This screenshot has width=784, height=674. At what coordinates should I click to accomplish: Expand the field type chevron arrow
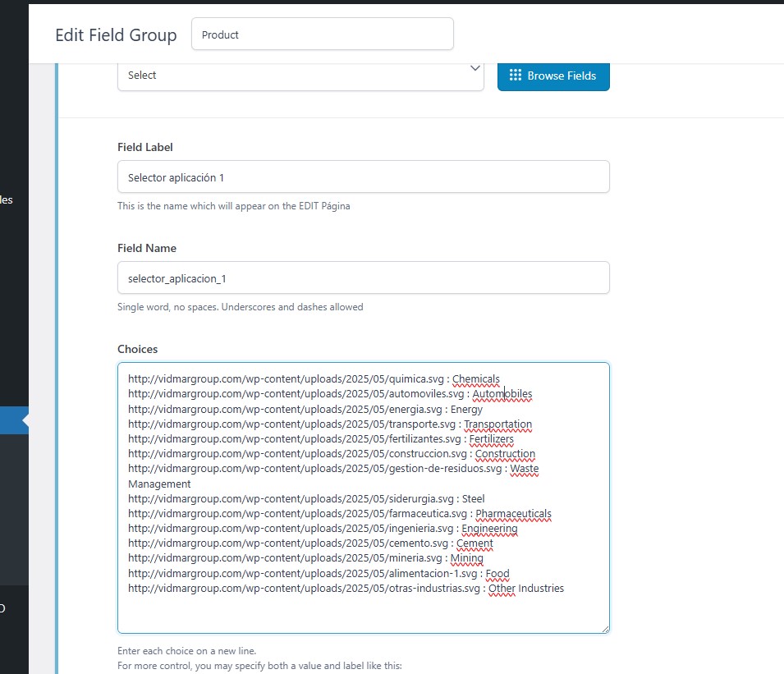[x=475, y=68]
